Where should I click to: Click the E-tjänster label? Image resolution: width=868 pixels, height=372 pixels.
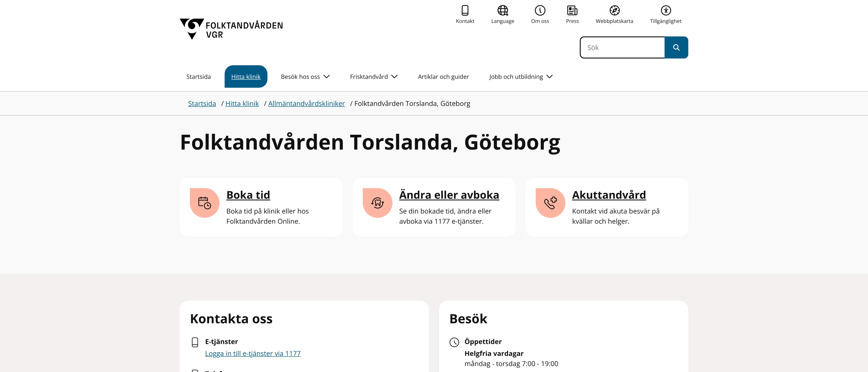pyautogui.click(x=221, y=342)
